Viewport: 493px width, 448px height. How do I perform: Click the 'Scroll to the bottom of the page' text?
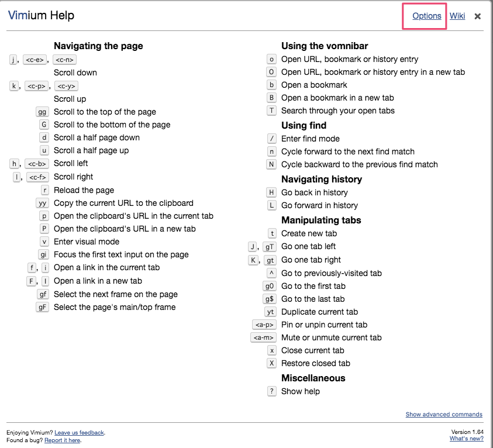[x=112, y=125]
